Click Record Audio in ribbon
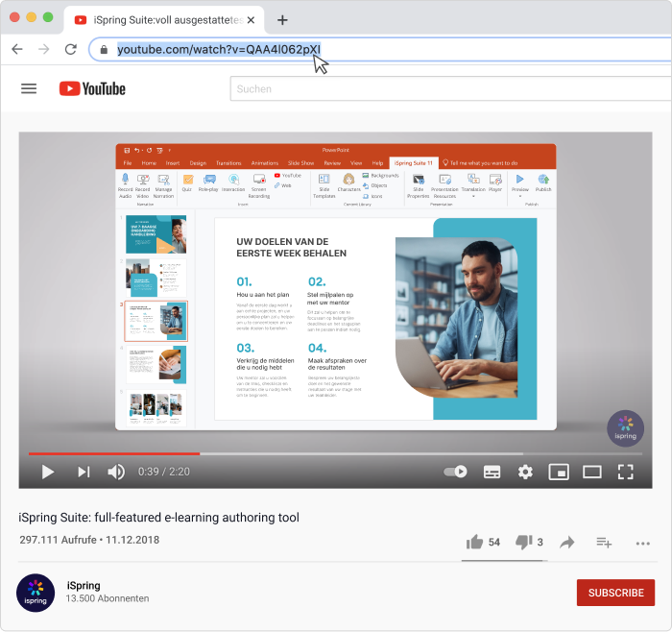672x632 pixels. [x=125, y=185]
